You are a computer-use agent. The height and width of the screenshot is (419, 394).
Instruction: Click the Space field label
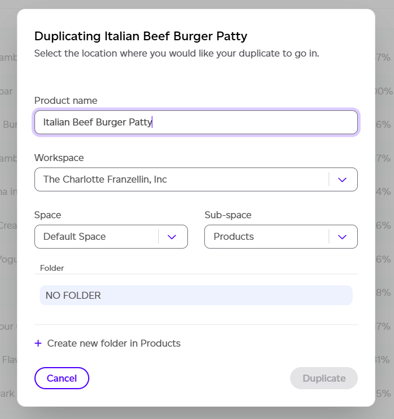tap(48, 215)
